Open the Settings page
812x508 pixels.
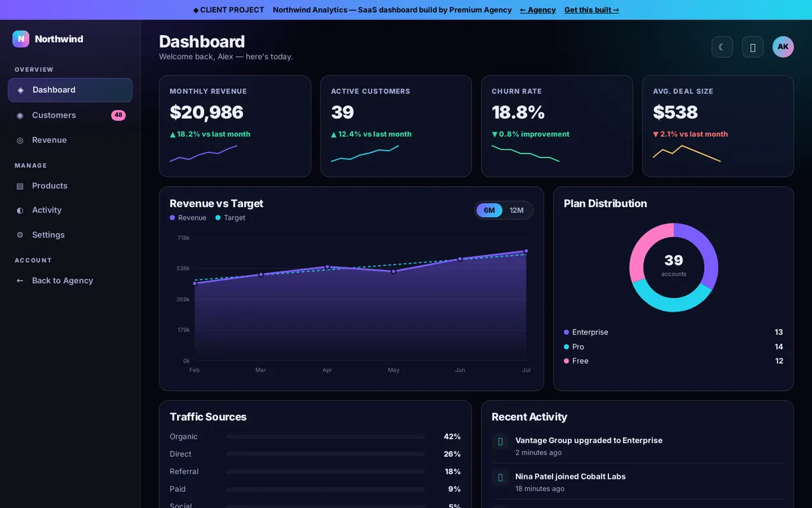click(x=70, y=235)
